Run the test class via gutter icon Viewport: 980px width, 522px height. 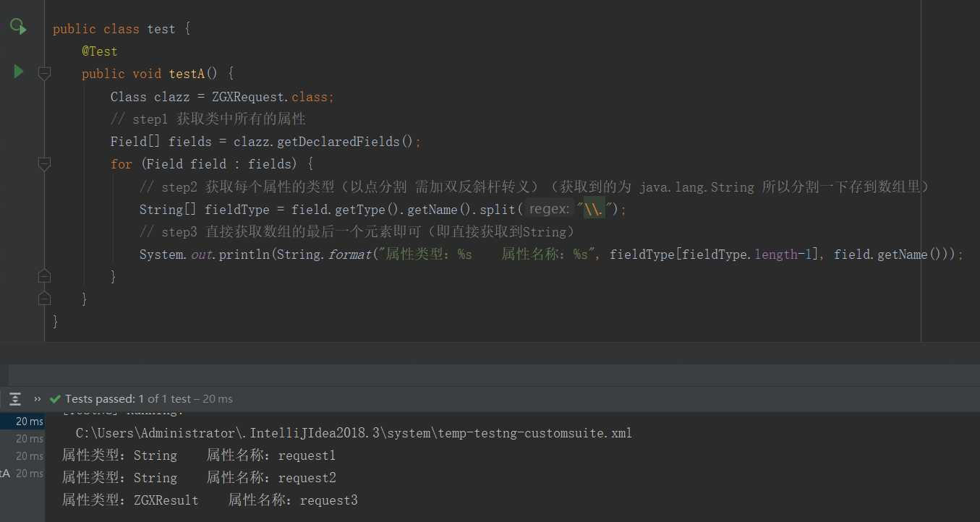(x=18, y=27)
